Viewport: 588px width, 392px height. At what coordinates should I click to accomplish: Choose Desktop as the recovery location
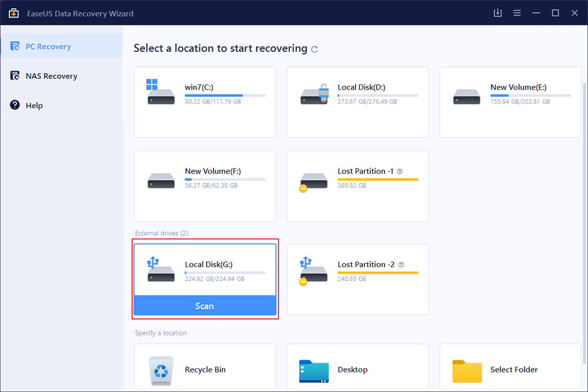point(358,370)
